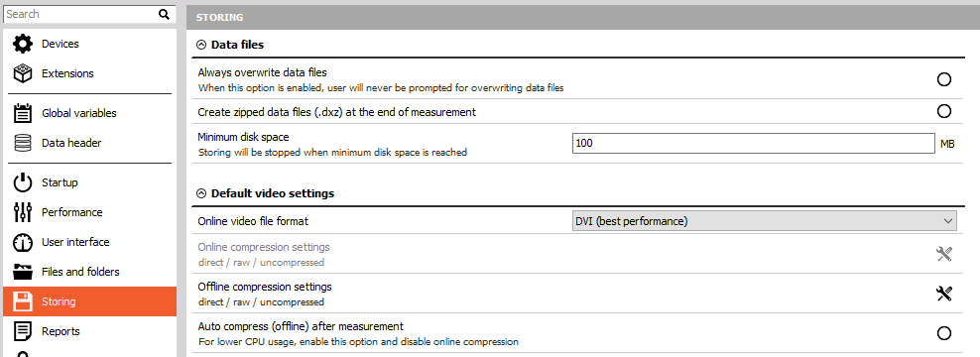Select the Storing menu entry
The height and width of the screenshot is (357, 980).
89,301
